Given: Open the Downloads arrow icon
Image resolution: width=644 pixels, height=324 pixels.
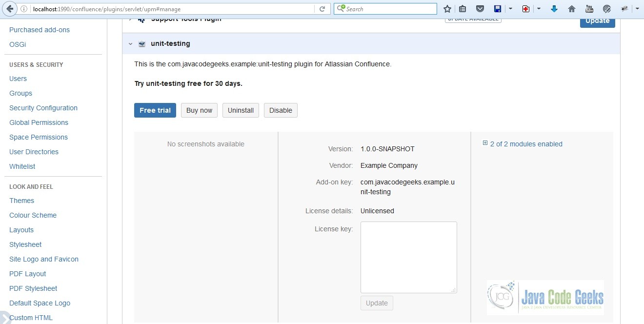Looking at the screenshot, I should 554,8.
